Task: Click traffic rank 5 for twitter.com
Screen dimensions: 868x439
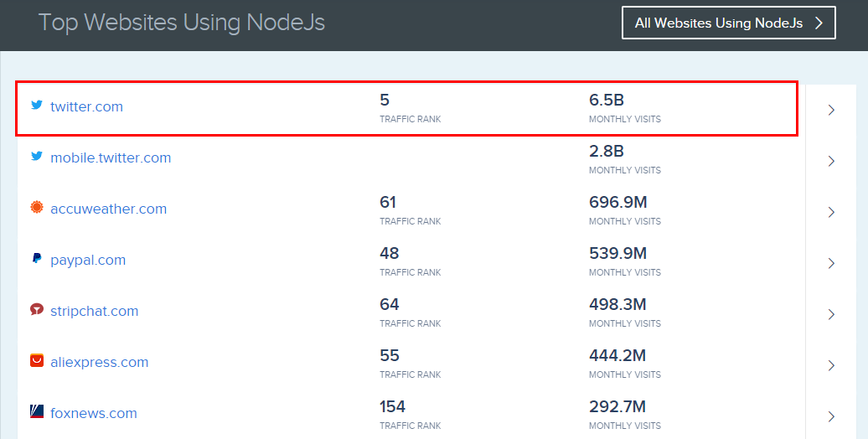Action: click(385, 101)
